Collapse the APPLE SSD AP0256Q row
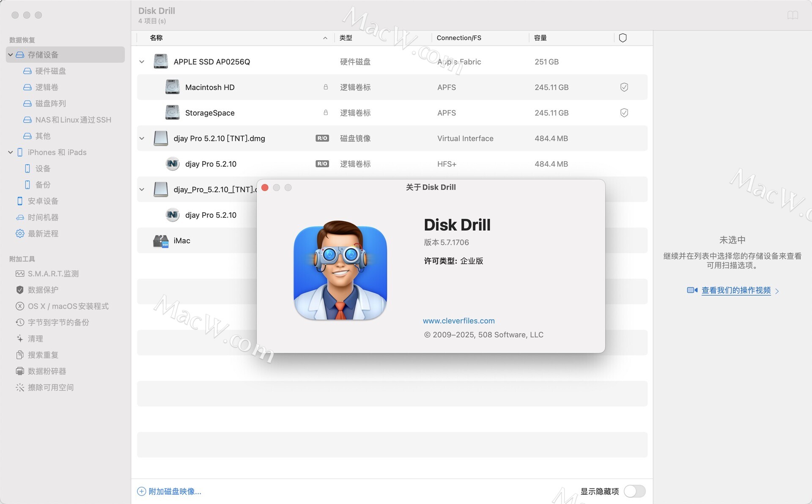 142,62
